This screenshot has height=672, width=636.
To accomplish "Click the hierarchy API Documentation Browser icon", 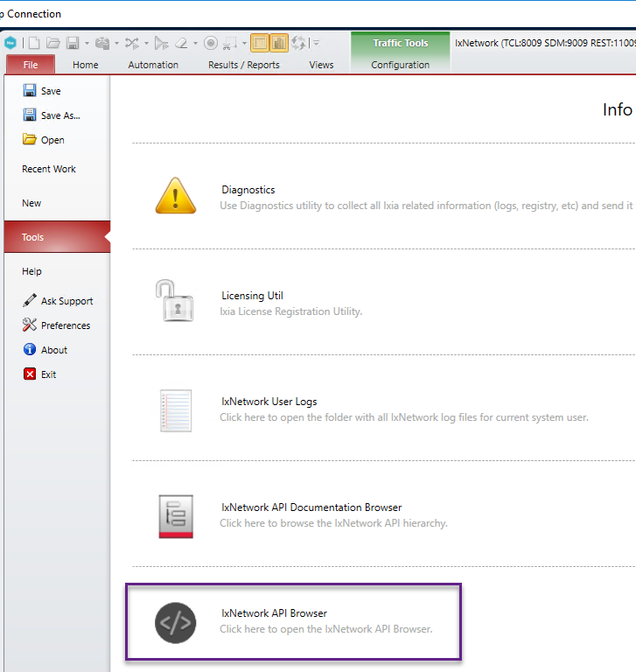I will 176,516.
